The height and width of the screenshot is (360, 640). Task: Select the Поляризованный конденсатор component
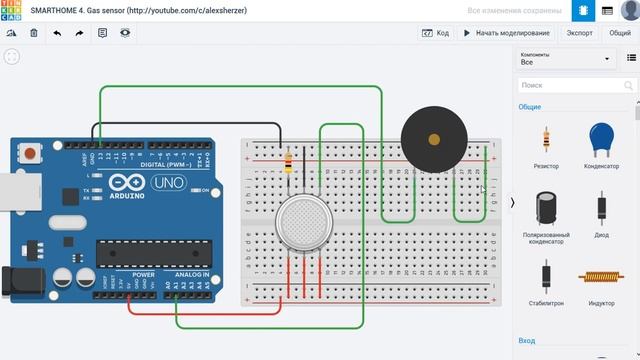[546, 217]
